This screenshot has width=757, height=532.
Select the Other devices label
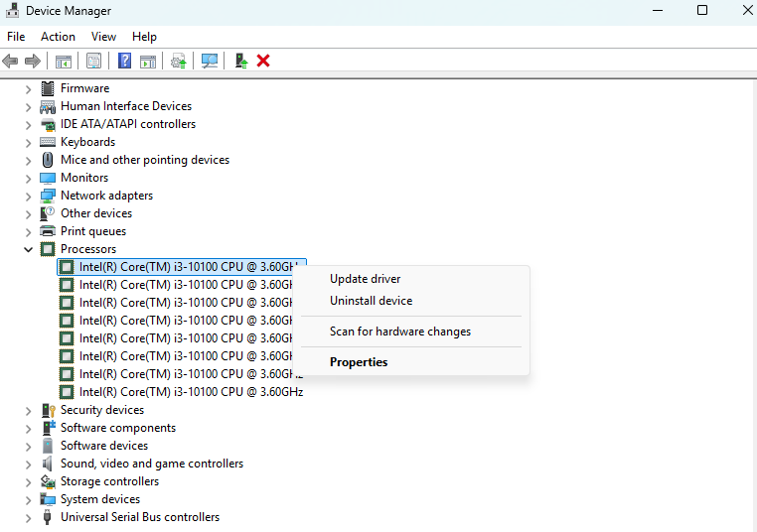[96, 213]
